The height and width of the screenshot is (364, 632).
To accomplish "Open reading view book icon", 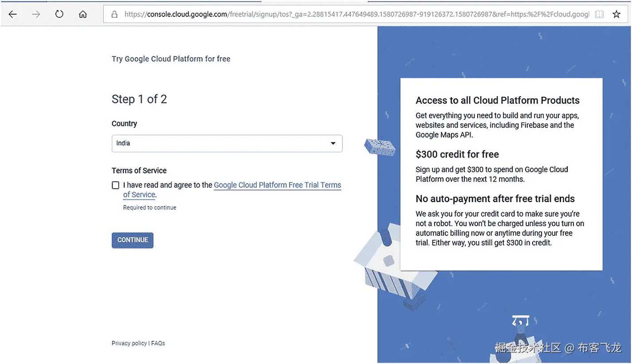I will [x=599, y=14].
